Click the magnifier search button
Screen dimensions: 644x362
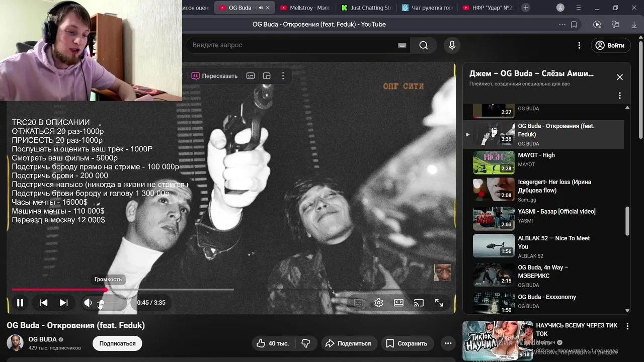(424, 45)
